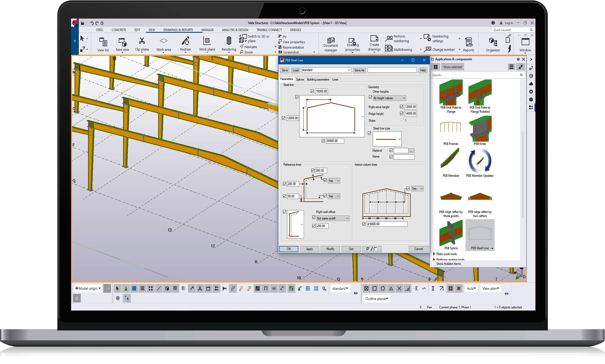This screenshot has height=364, width=605.
Task: Open Interior column lines Yes dropdown
Action: [417, 189]
